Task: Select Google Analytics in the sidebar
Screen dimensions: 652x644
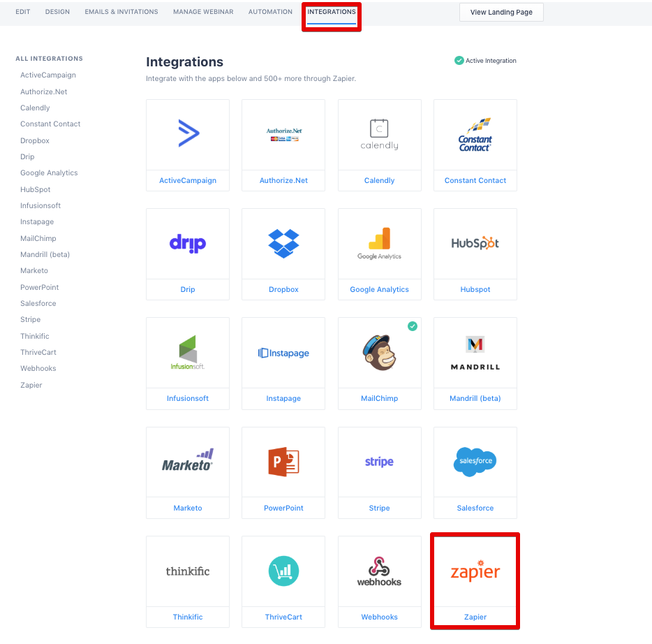Action: (49, 173)
